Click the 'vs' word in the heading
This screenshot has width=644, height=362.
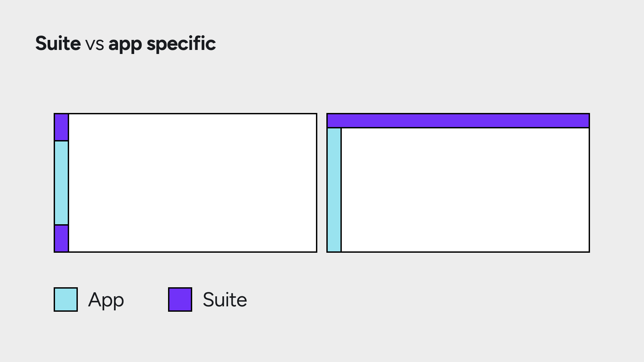(95, 45)
